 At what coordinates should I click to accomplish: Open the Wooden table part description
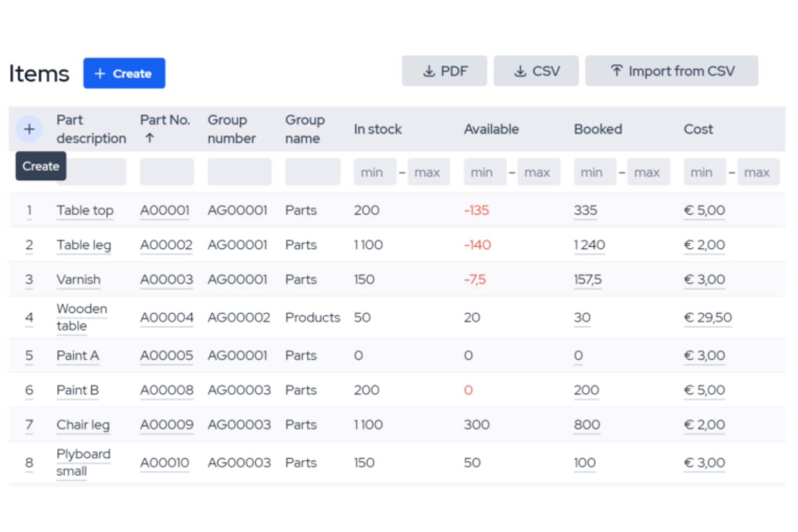(x=81, y=317)
